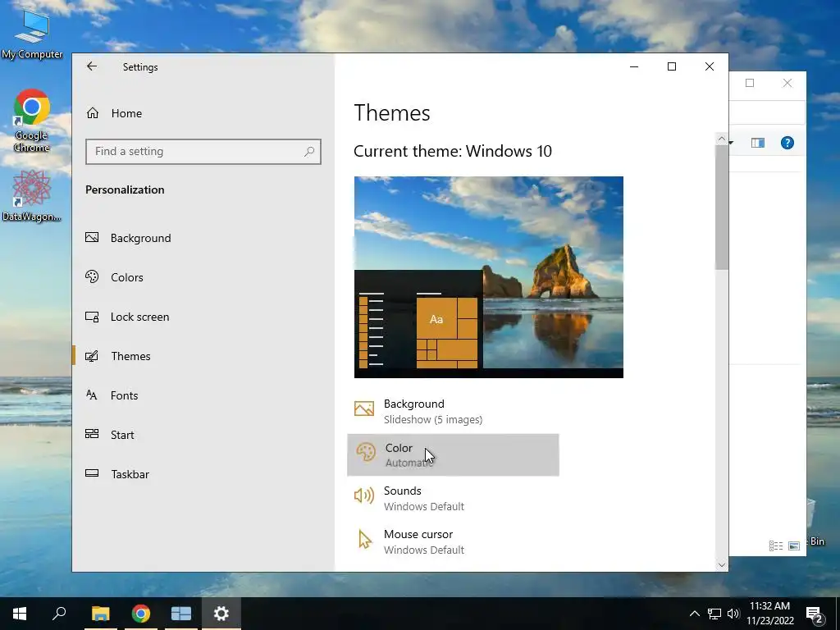Open the Colors personalization section
The height and width of the screenshot is (630, 840).
click(x=115, y=277)
